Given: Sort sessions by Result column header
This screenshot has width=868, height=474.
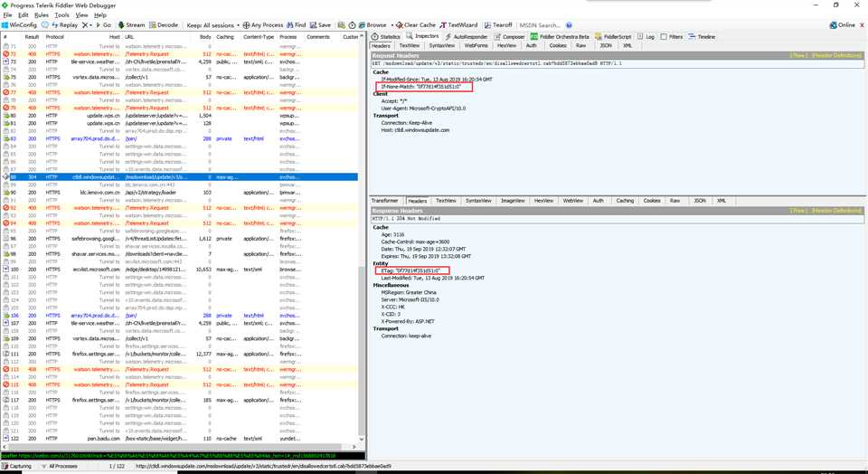Looking at the screenshot, I should (32, 36).
